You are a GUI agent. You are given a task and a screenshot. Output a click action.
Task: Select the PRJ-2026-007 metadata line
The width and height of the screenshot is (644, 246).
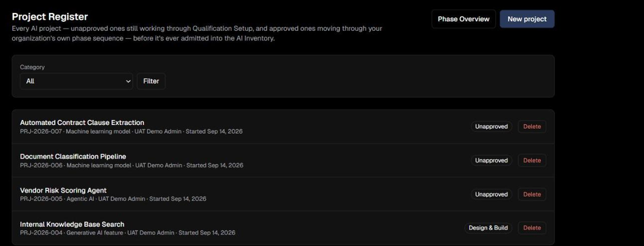point(131,131)
